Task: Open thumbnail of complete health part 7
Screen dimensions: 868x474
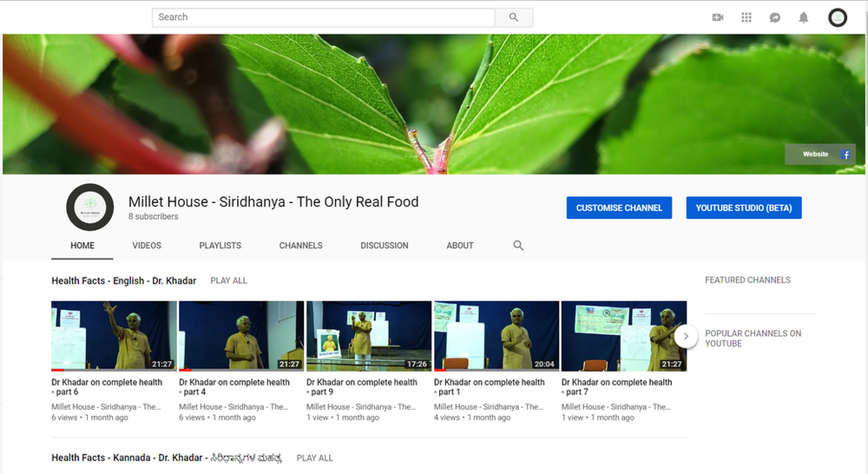Action: (x=624, y=336)
